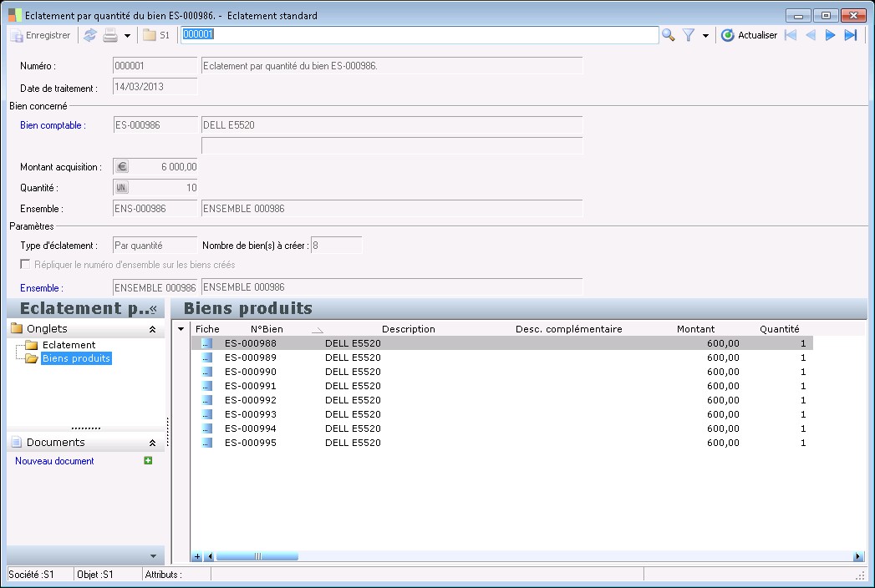Sort by the N°Bien column header
The width and height of the screenshot is (875, 588).
[267, 329]
